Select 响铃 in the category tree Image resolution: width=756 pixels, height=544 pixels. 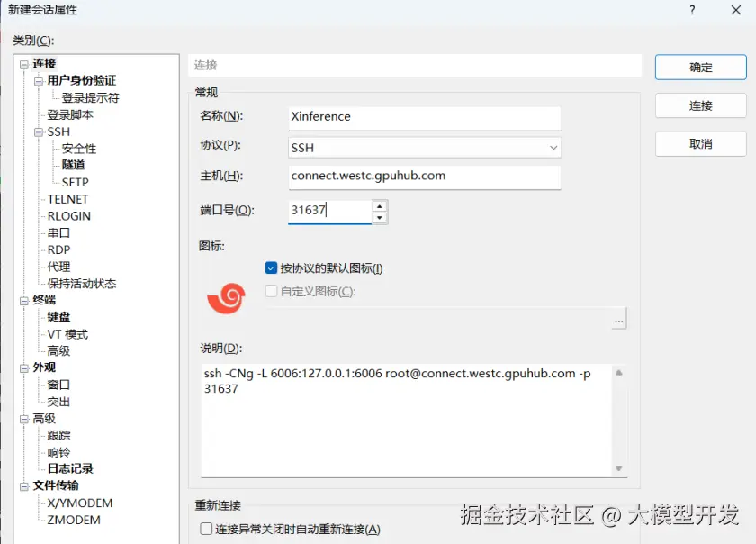tap(58, 452)
